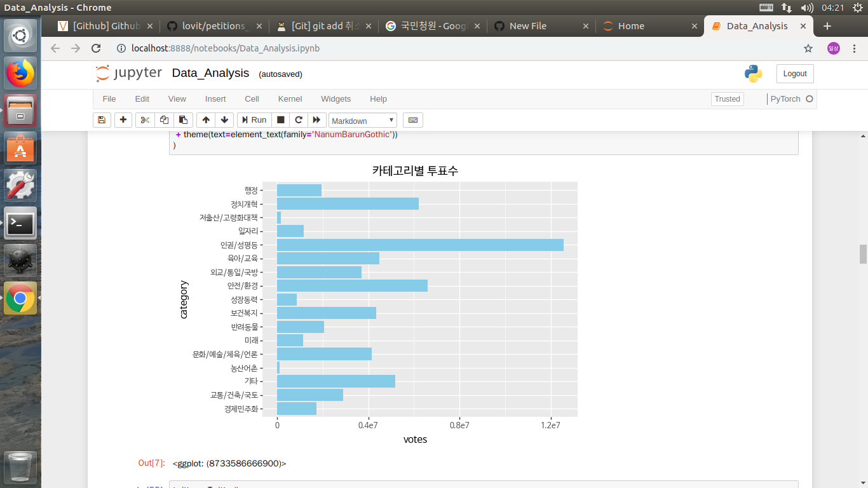This screenshot has width=868, height=488.
Task: Cut the selected cell with scissors icon
Action: 144,120
